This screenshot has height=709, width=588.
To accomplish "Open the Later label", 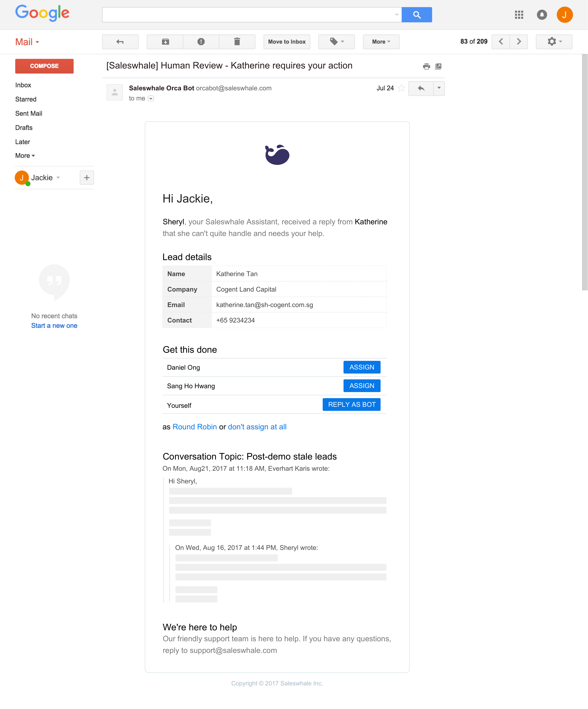I will [x=23, y=142].
